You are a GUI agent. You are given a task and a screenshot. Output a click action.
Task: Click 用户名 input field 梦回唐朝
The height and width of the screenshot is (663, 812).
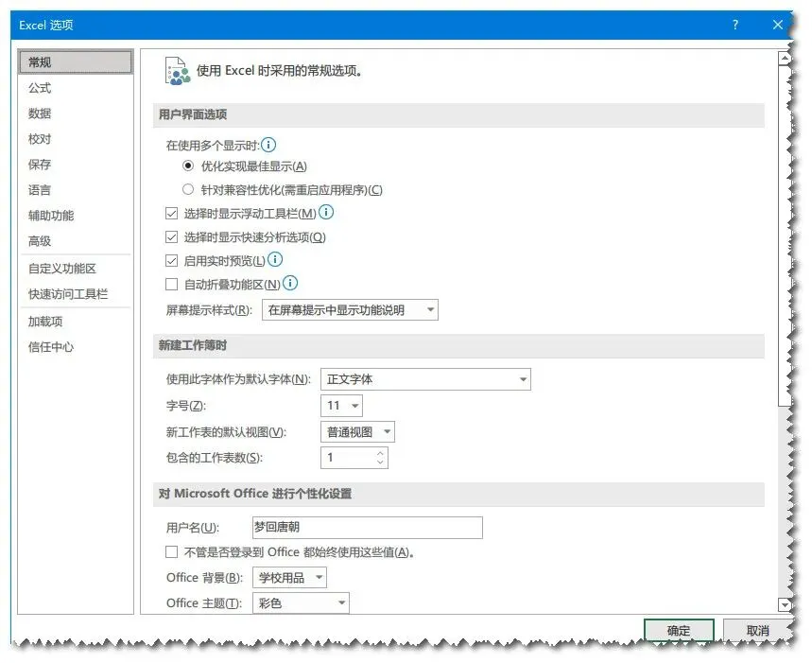pos(368,528)
